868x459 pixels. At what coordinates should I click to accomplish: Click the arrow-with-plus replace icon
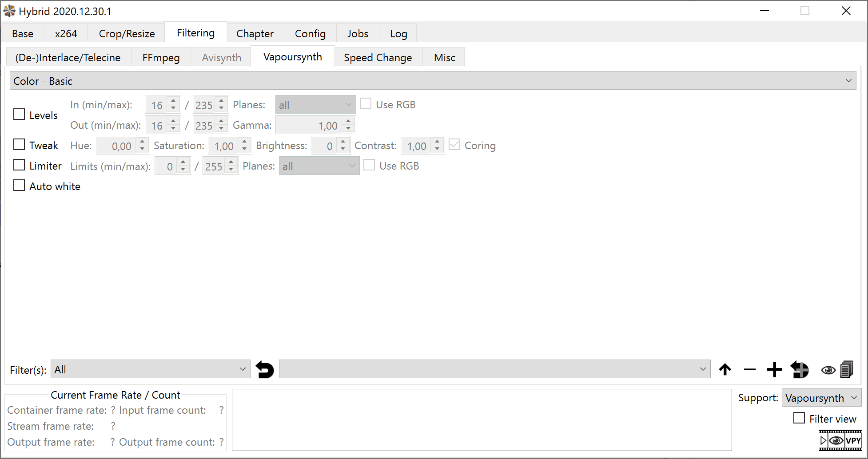pos(800,369)
